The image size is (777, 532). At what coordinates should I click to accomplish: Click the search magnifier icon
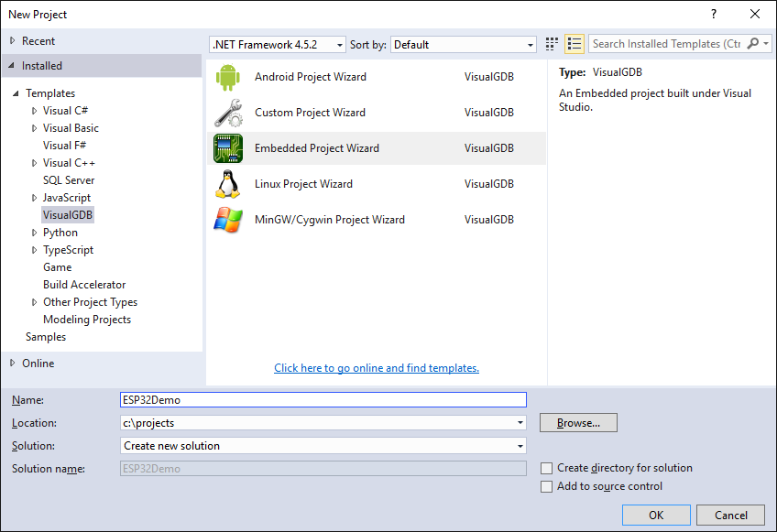(753, 44)
